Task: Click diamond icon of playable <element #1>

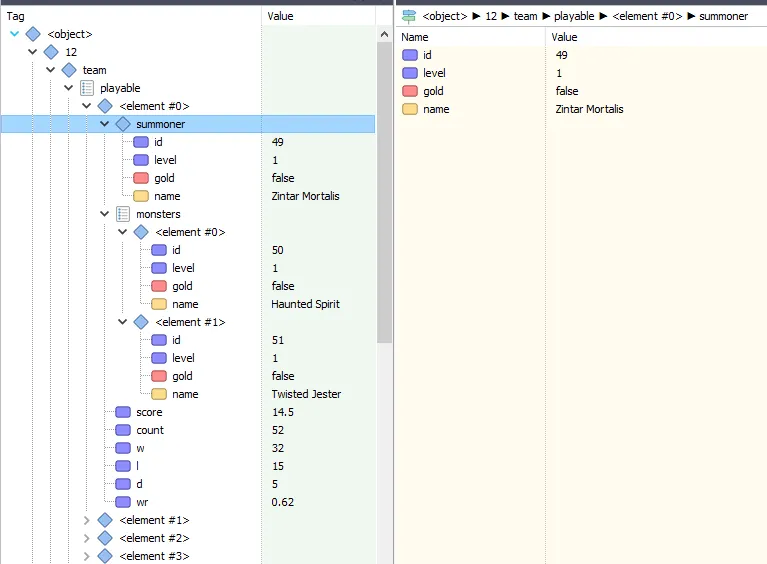Action: [x=105, y=520]
